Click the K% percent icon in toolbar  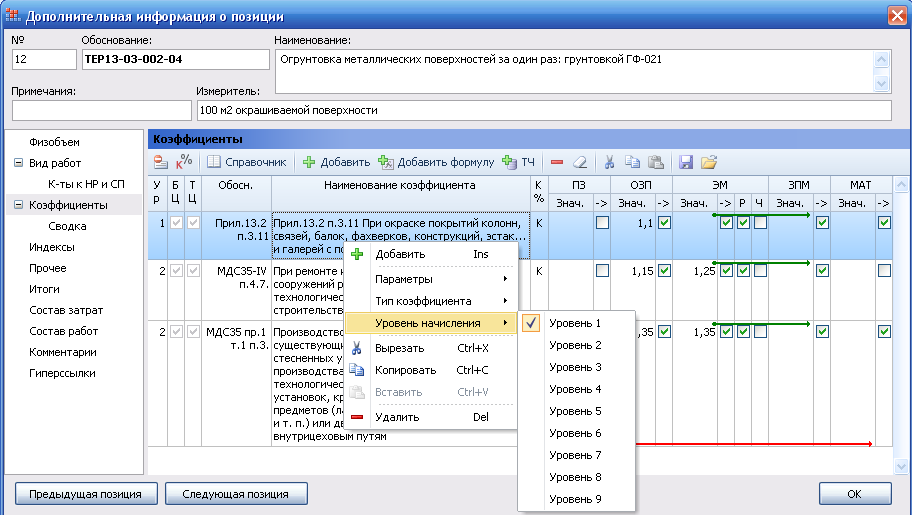click(x=184, y=161)
